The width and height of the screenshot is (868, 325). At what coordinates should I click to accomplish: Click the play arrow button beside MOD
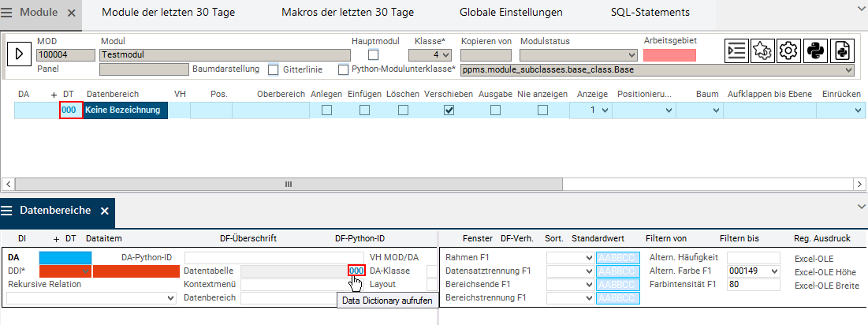point(20,54)
